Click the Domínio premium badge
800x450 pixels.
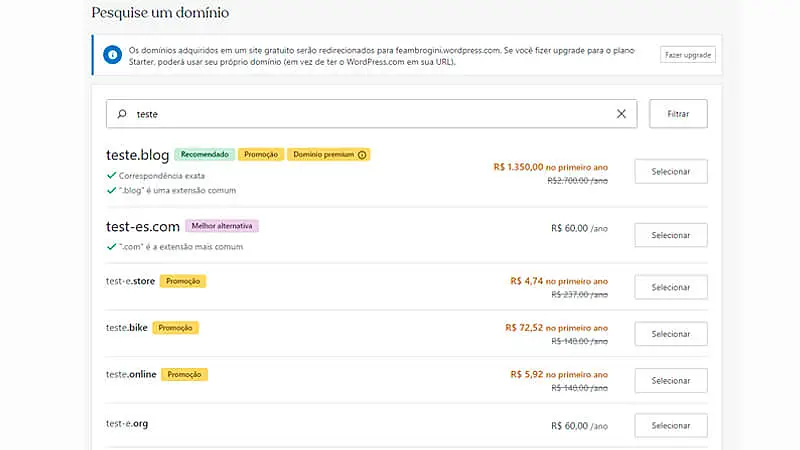click(329, 155)
